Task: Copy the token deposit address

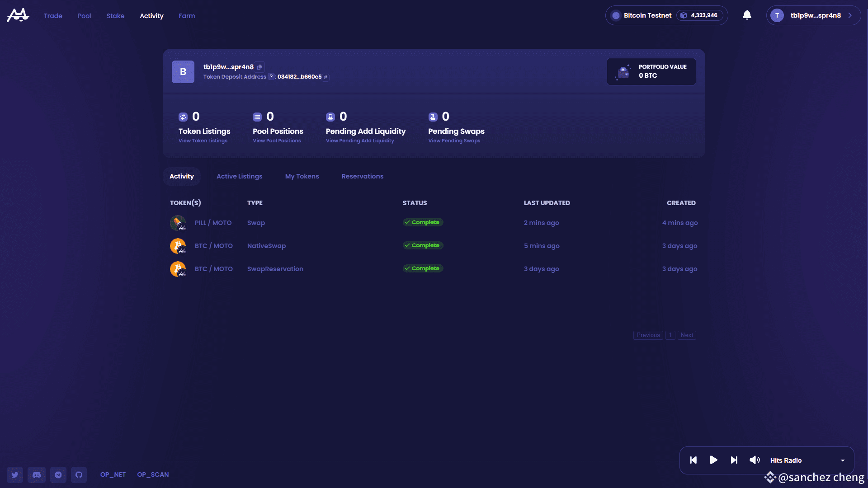Action: pos(326,77)
